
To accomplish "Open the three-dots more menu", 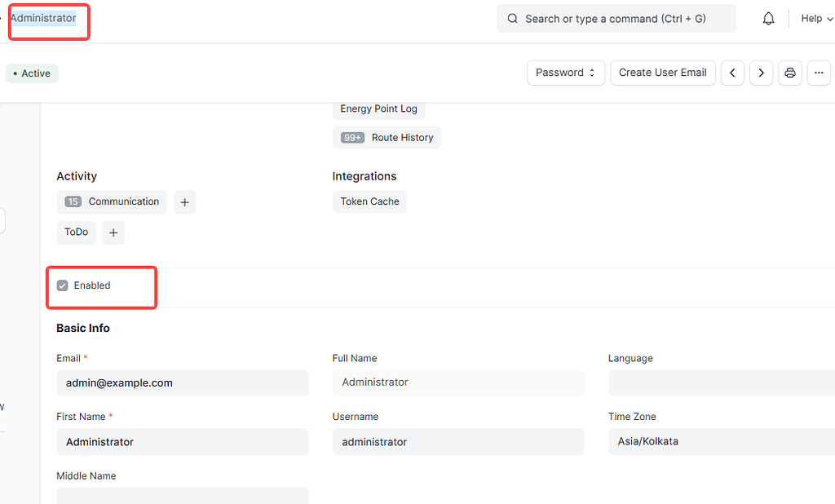I will coord(819,73).
